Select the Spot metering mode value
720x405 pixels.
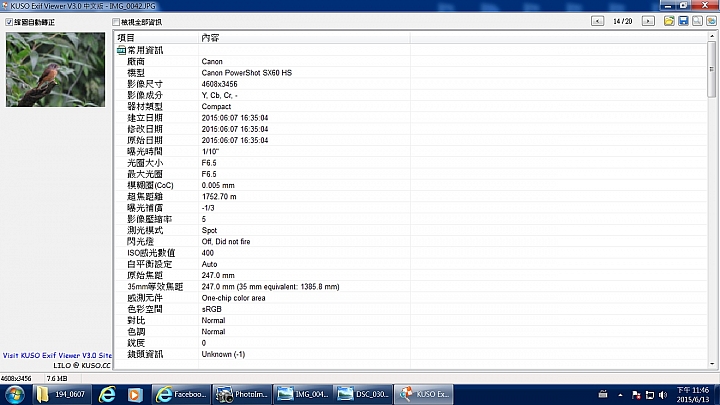point(209,230)
